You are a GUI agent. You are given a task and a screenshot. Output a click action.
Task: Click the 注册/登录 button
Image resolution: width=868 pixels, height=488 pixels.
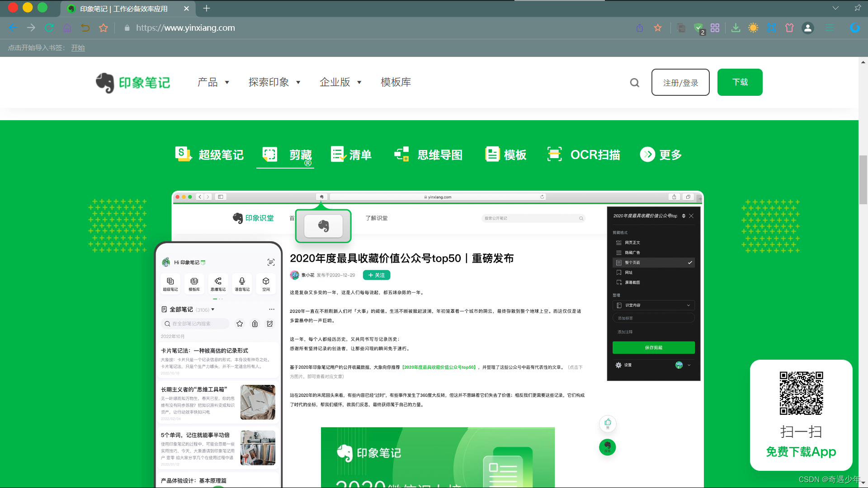[680, 82]
